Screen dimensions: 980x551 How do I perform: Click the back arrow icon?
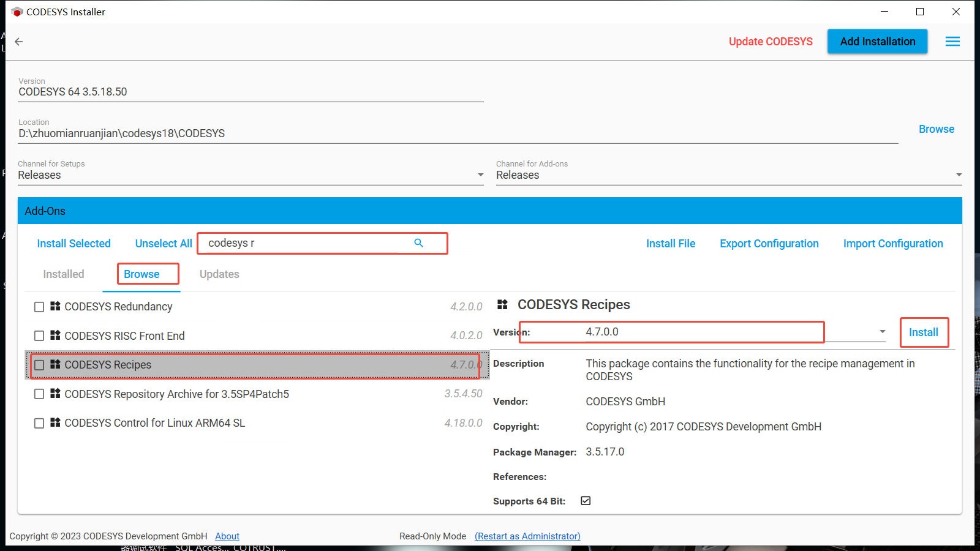19,42
